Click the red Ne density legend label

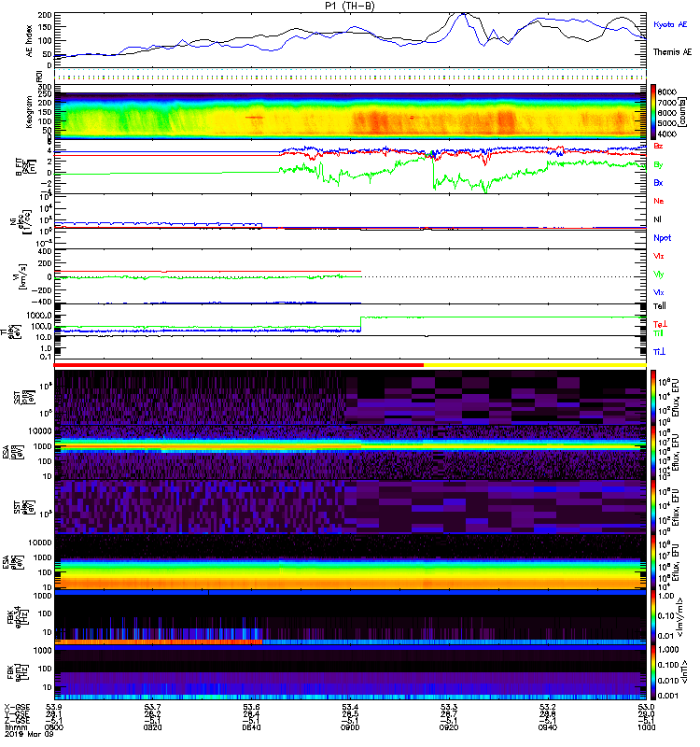tap(659, 201)
